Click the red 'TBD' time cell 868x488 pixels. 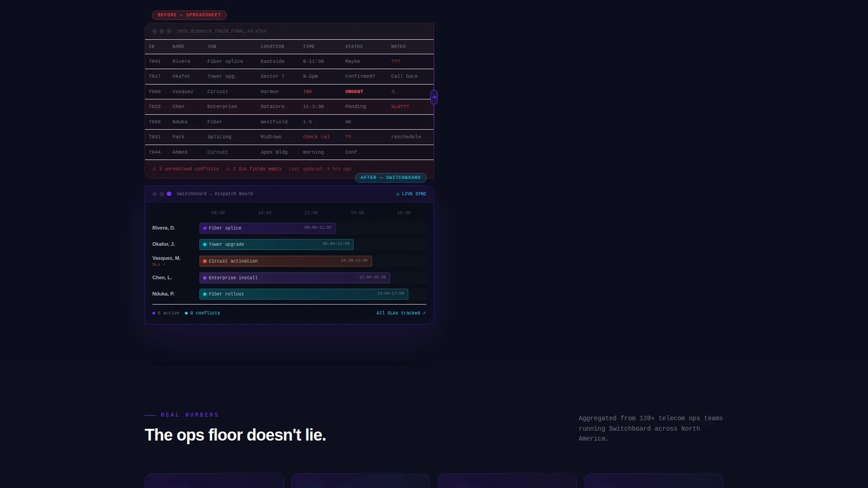pyautogui.click(x=307, y=92)
